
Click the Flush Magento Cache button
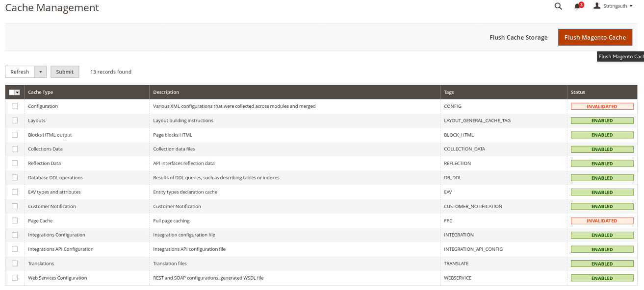[x=595, y=37]
